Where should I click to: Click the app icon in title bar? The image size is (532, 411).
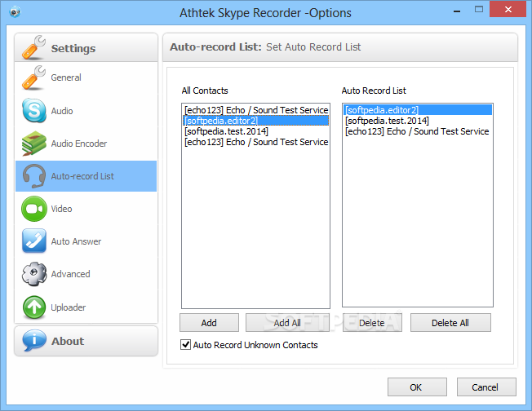tap(15, 12)
